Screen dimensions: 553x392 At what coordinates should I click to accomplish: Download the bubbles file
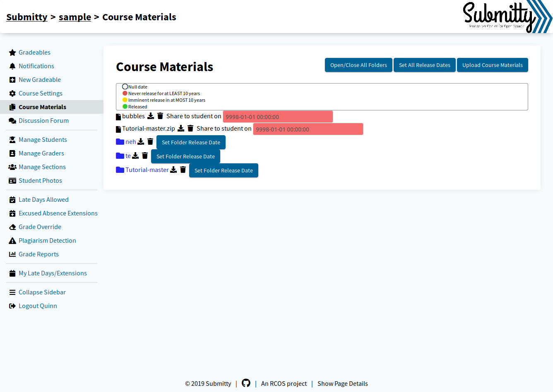coord(151,116)
